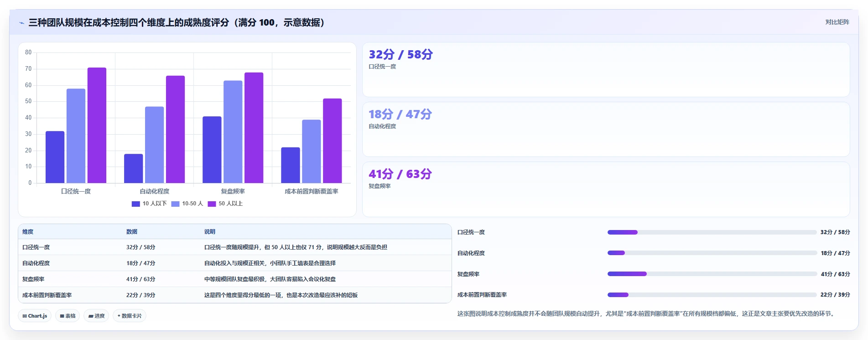The width and height of the screenshot is (868, 340).
Task: Click the 自动化程度 label on the chart x-axis
Action: (x=154, y=191)
